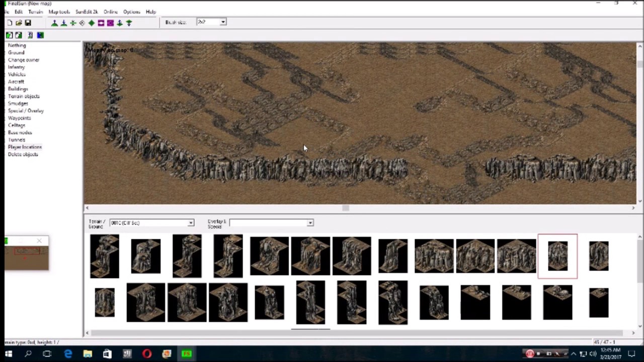Click the solid green diamond tool icon
The height and width of the screenshot is (362, 644).
pos(91,23)
